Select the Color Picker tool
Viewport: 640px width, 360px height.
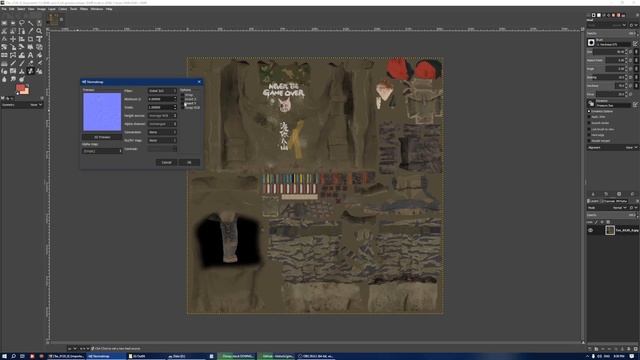point(30,31)
